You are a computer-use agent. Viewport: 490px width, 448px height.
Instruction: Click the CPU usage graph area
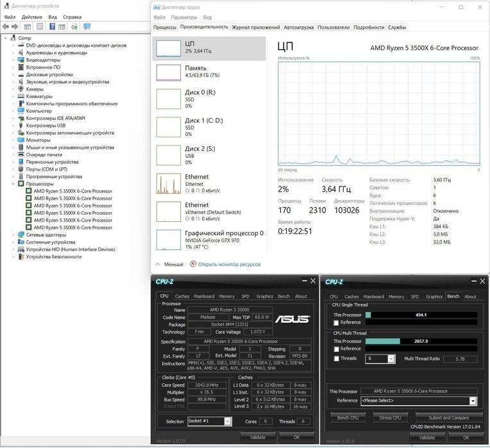(x=379, y=113)
